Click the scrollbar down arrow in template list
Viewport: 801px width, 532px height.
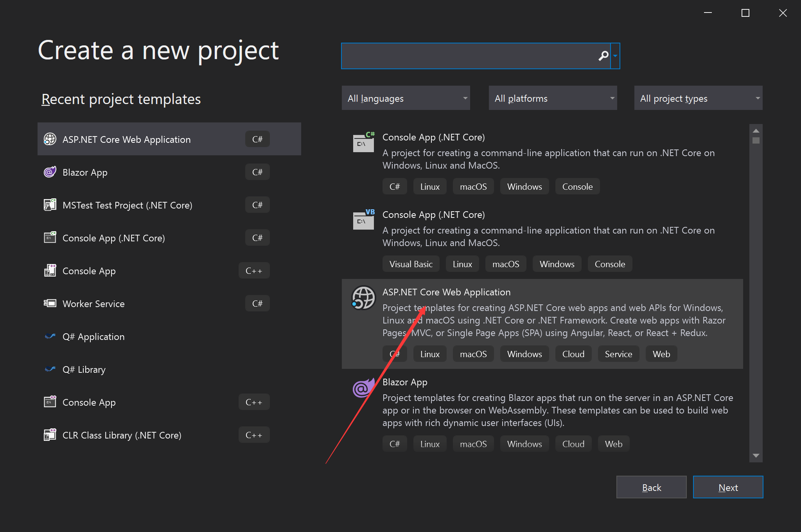(x=756, y=456)
